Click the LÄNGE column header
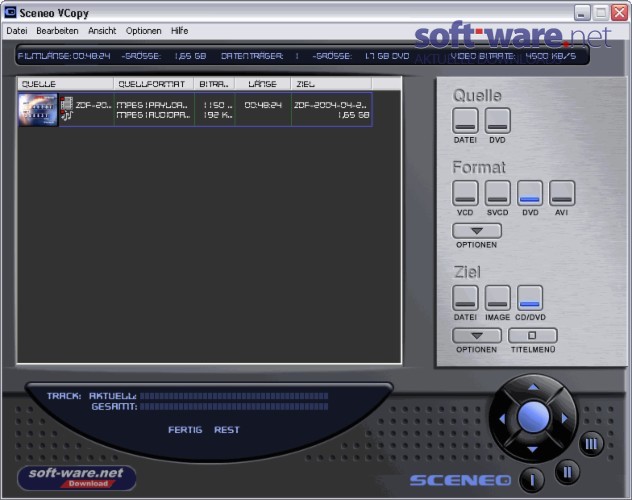The height and width of the screenshot is (500, 632). pyautogui.click(x=263, y=84)
